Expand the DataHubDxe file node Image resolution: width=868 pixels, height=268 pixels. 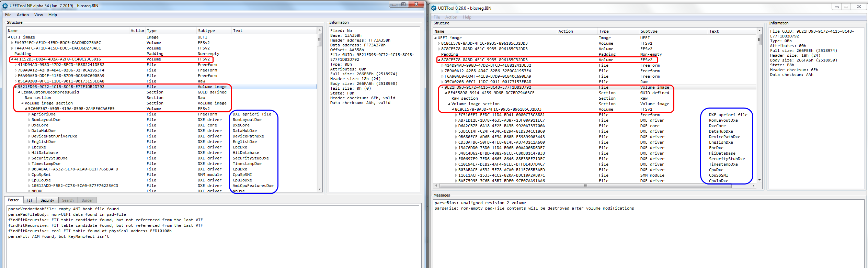(x=29, y=131)
